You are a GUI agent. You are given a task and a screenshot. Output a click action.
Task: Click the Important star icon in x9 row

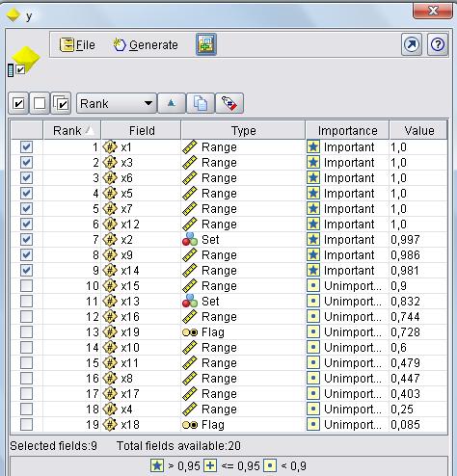(x=313, y=255)
